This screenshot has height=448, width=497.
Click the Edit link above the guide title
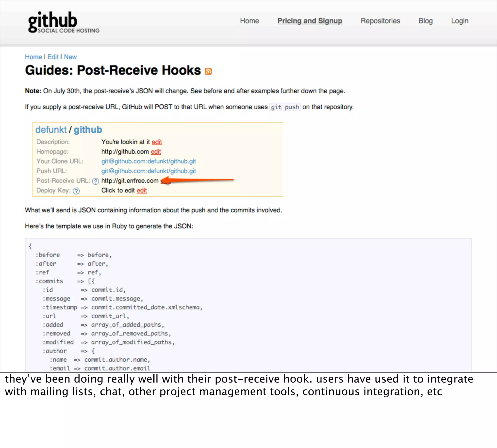pyautogui.click(x=53, y=57)
